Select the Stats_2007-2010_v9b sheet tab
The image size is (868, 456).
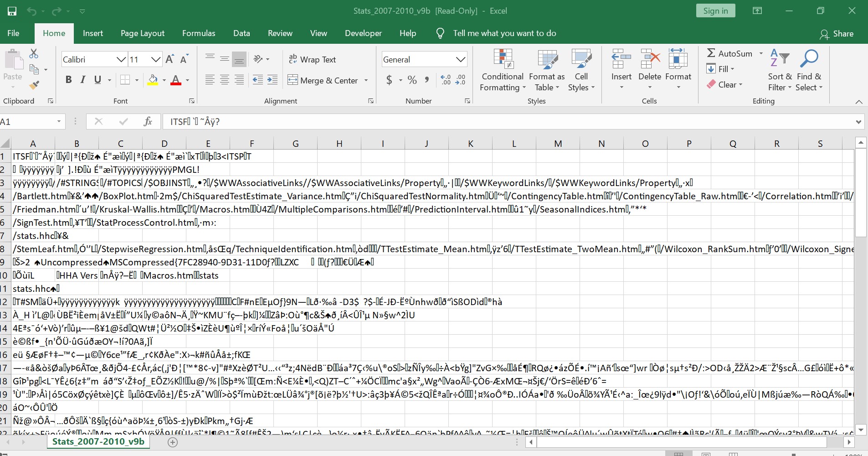pos(98,441)
